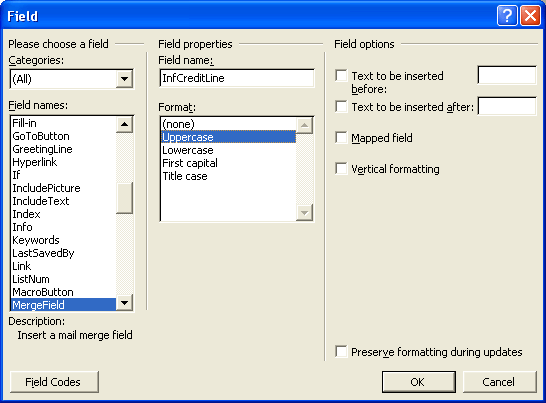Select GoToButton field name
The height and width of the screenshot is (403, 546).
click(64, 136)
